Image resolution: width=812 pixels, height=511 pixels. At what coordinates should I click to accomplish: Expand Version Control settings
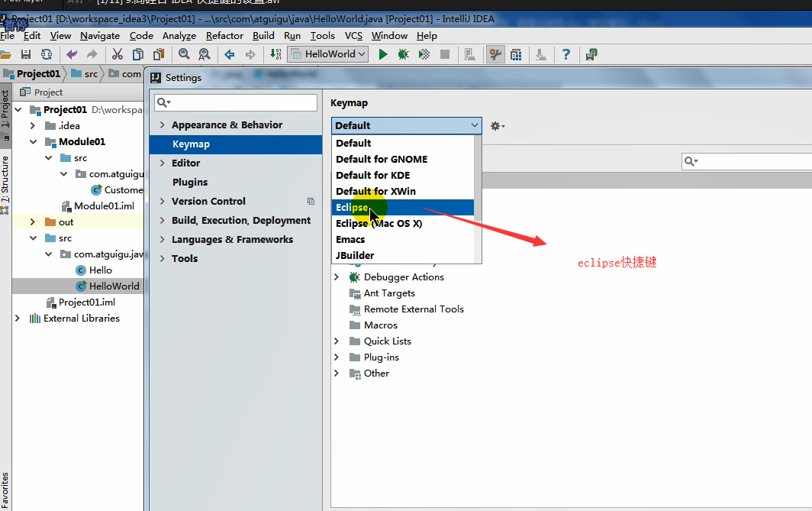pos(162,201)
